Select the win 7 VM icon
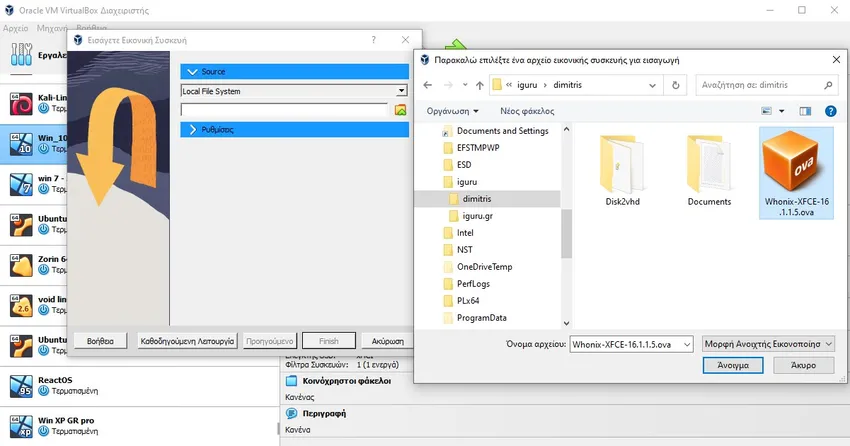 point(21,184)
